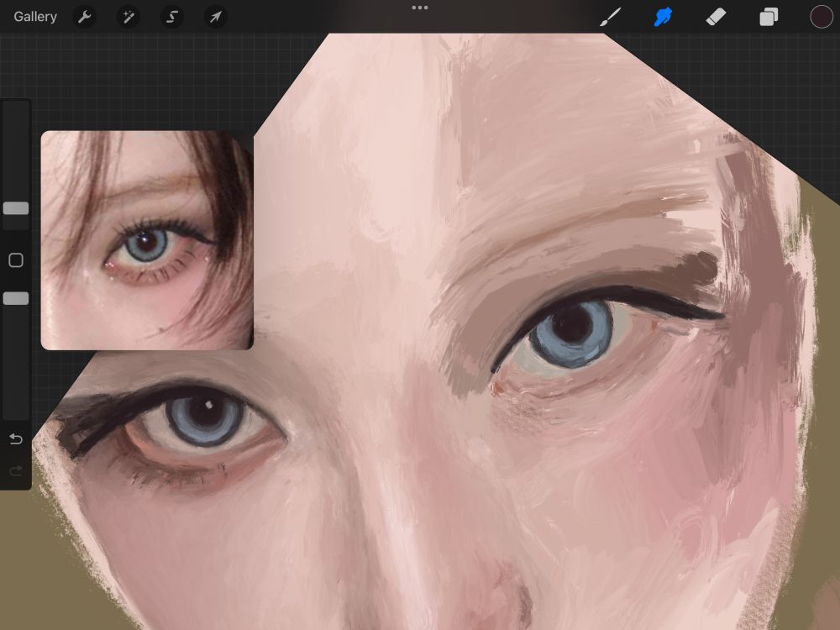Activate the Transform arrow tool
The height and width of the screenshot is (630, 840).
(x=215, y=17)
